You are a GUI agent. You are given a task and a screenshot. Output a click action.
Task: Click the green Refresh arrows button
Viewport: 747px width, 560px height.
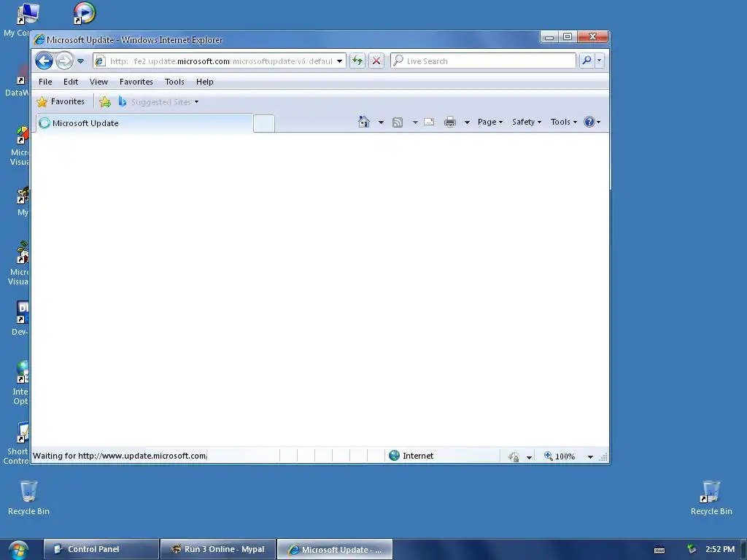(x=357, y=61)
